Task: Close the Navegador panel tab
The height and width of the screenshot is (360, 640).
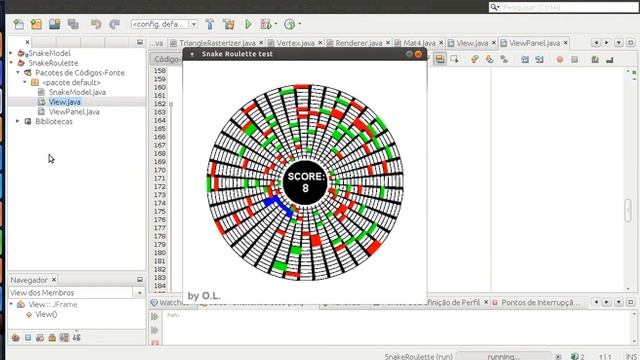Action: pyautogui.click(x=53, y=280)
